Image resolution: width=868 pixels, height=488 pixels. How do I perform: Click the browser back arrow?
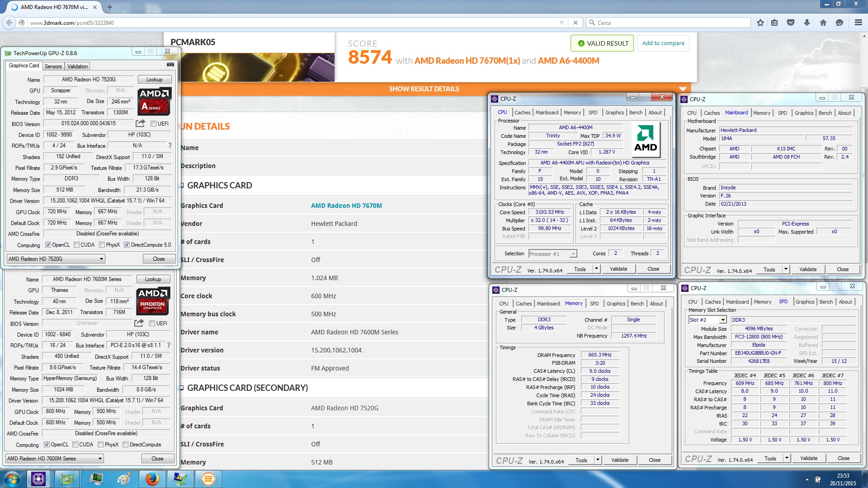tap(9, 23)
